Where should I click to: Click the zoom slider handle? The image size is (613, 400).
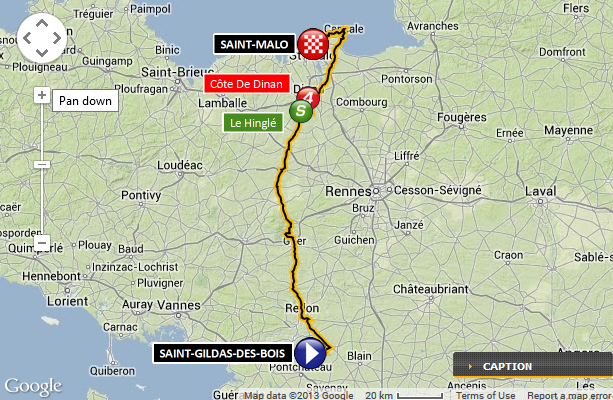[x=42, y=164]
